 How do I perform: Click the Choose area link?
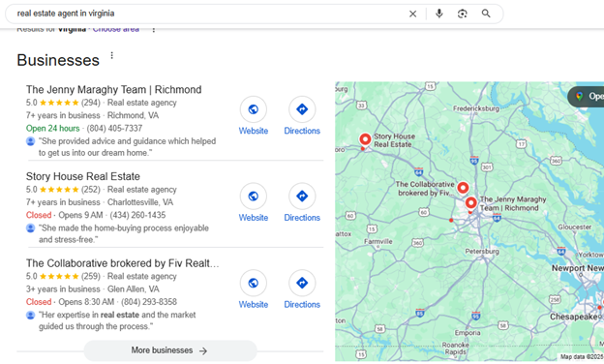point(116,29)
